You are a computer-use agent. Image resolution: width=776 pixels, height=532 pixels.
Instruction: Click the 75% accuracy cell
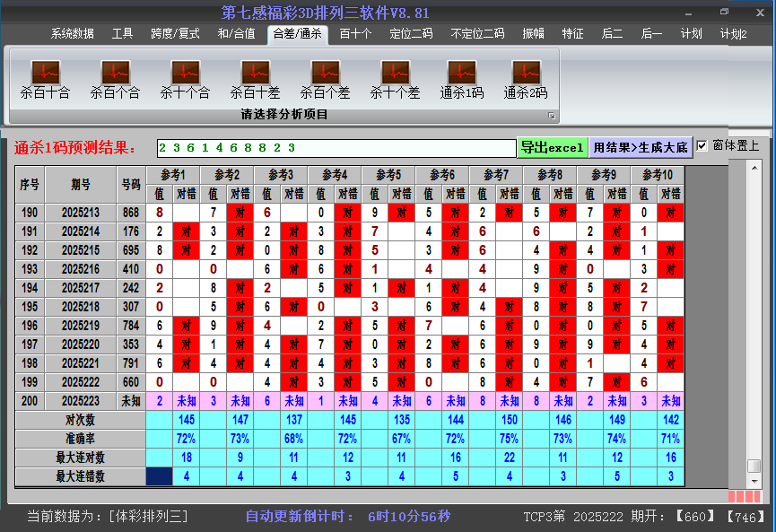[510, 439]
